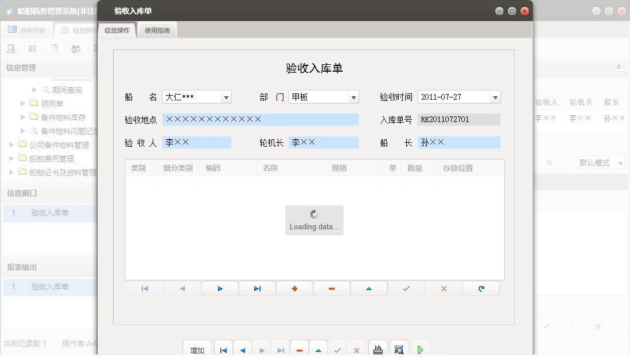Viewport: 630px width, 364px height.
Task: Open the 船名 dropdown showing 大仁***
Action: pos(226,97)
